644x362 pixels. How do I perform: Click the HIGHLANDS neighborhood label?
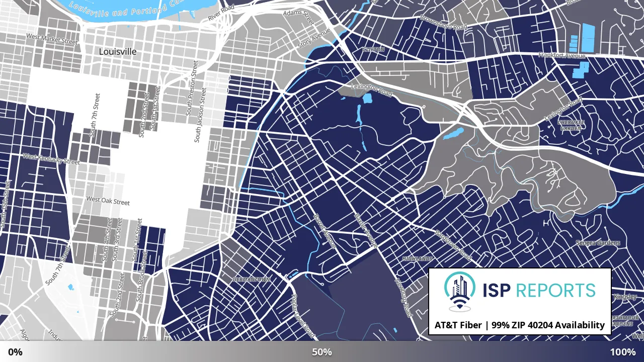click(x=418, y=258)
